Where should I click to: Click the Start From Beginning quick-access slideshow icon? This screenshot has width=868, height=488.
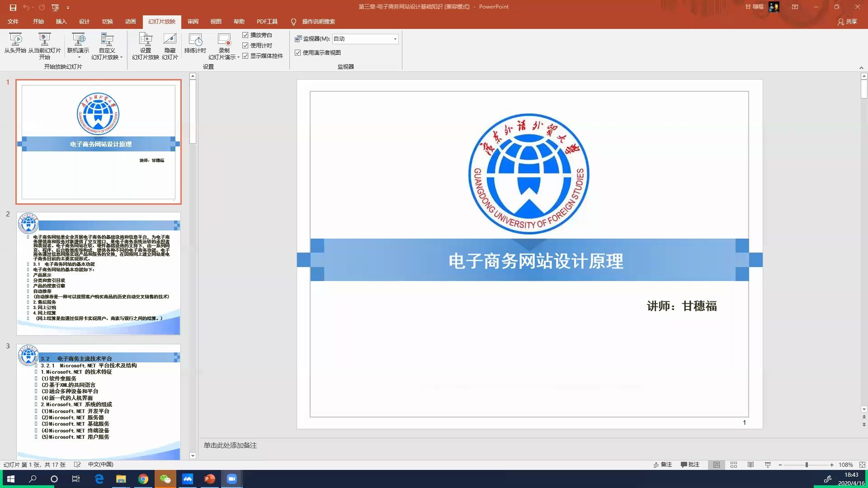pos(55,7)
